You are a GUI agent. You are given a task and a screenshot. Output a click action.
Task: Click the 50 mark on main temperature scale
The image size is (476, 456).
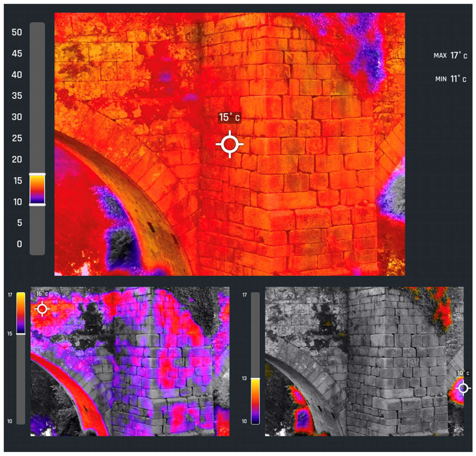[x=17, y=32]
